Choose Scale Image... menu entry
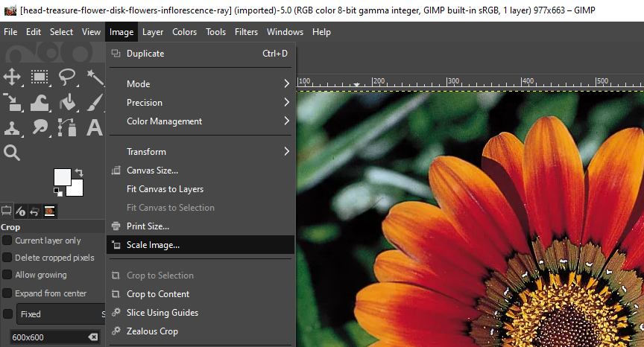644x347 pixels. [201, 245]
